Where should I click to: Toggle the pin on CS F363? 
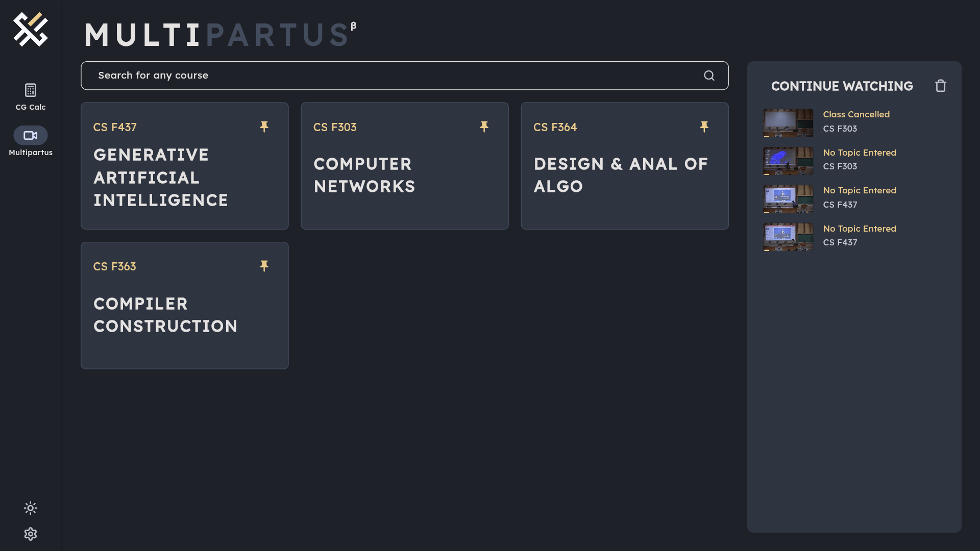tap(264, 266)
